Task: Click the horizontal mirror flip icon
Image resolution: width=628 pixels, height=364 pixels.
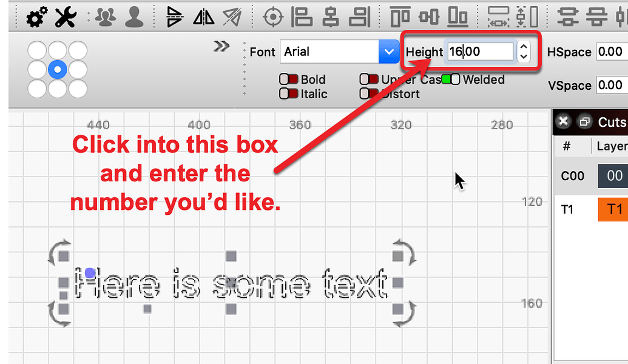Action: point(203,17)
